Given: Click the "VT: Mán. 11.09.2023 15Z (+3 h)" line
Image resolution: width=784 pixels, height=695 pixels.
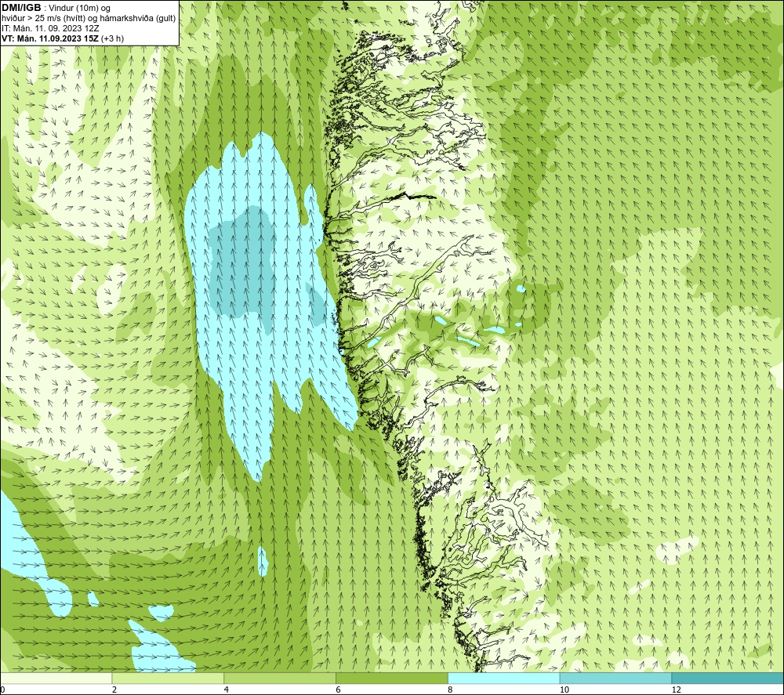Looking at the screenshot, I should 63,38.
